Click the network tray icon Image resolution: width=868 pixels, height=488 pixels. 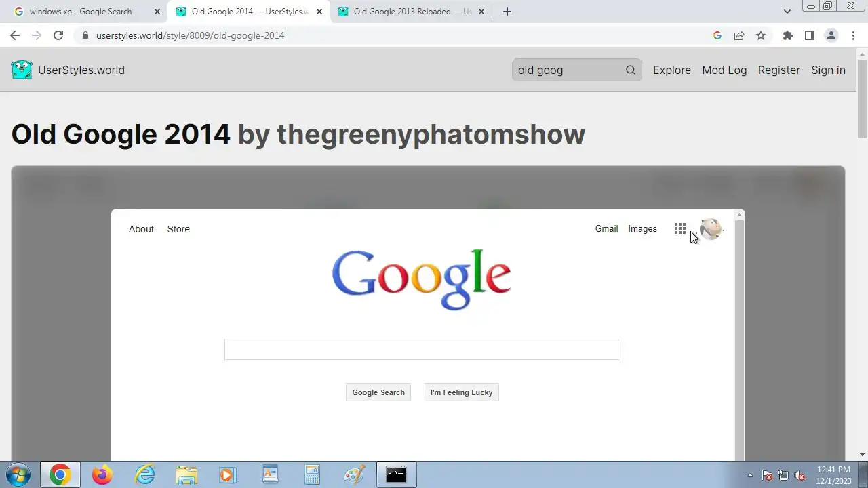tap(783, 475)
